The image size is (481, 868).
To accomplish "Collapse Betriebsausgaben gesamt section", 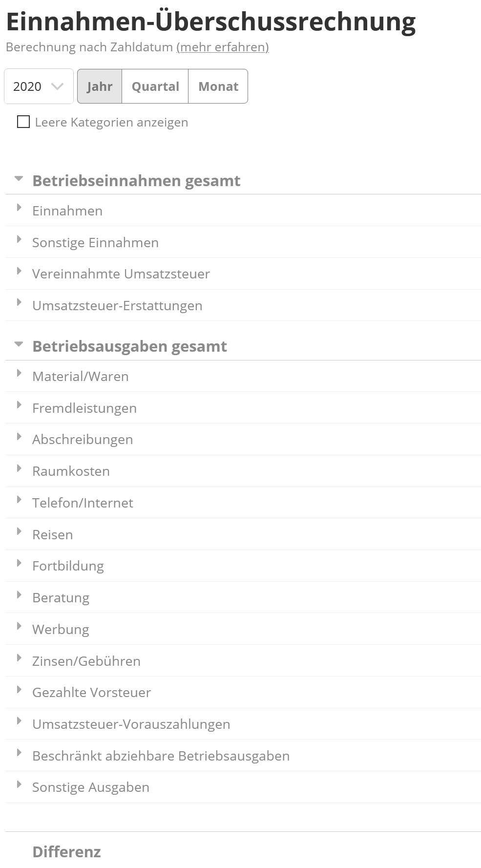I will pos(19,344).
